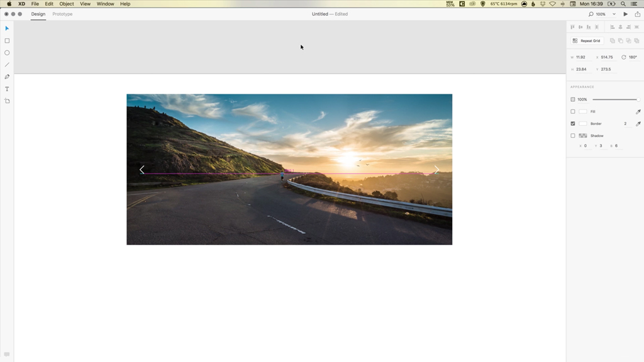Click the Border color eyedropper

click(637, 123)
